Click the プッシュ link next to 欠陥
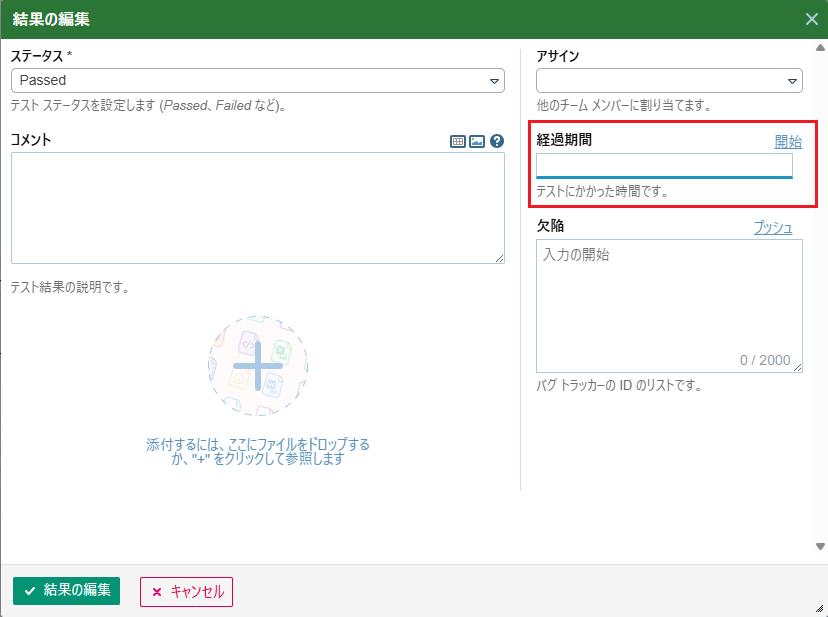 (773, 228)
